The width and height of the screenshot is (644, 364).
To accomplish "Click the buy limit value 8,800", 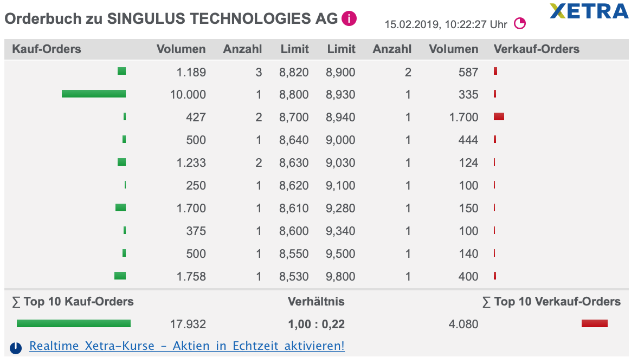I will (x=295, y=93).
